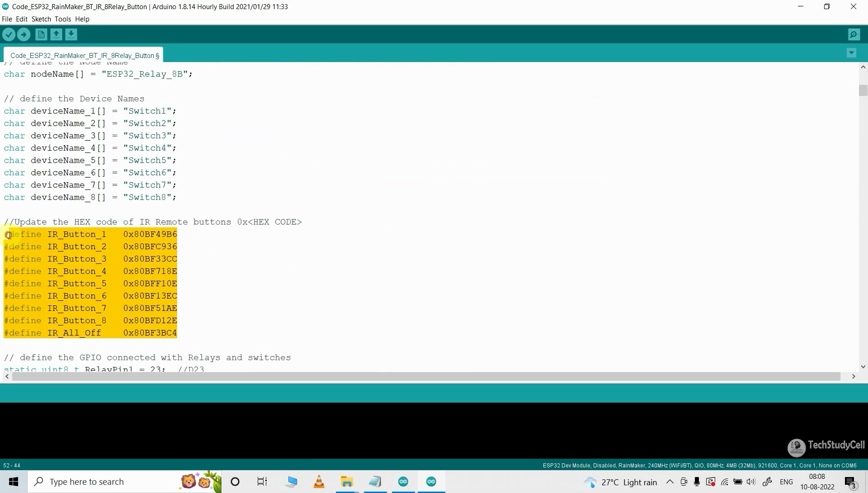This screenshot has height=493, width=868.
Task: Click on IR_Button_1 hex code value
Action: [x=150, y=234]
